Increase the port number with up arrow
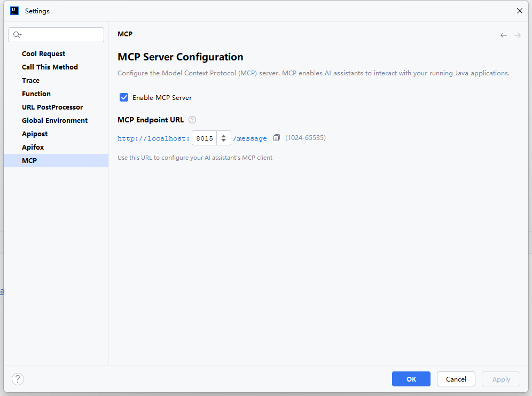 [x=223, y=135]
